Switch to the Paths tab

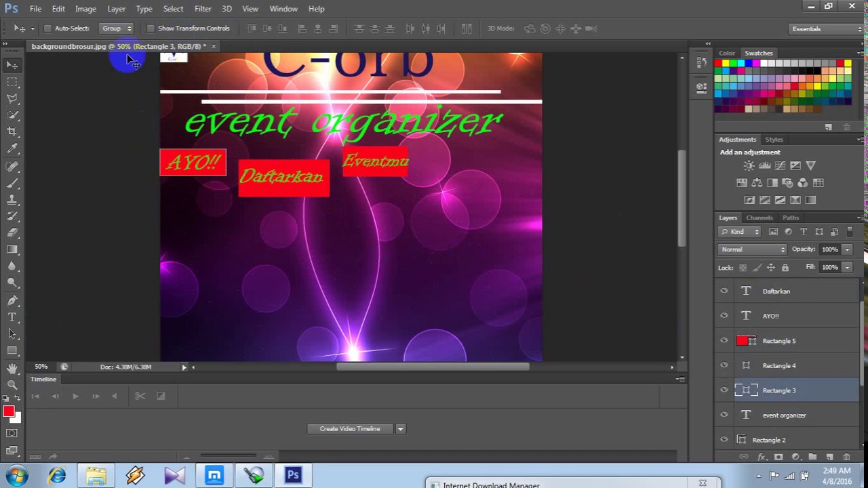pyautogui.click(x=791, y=218)
